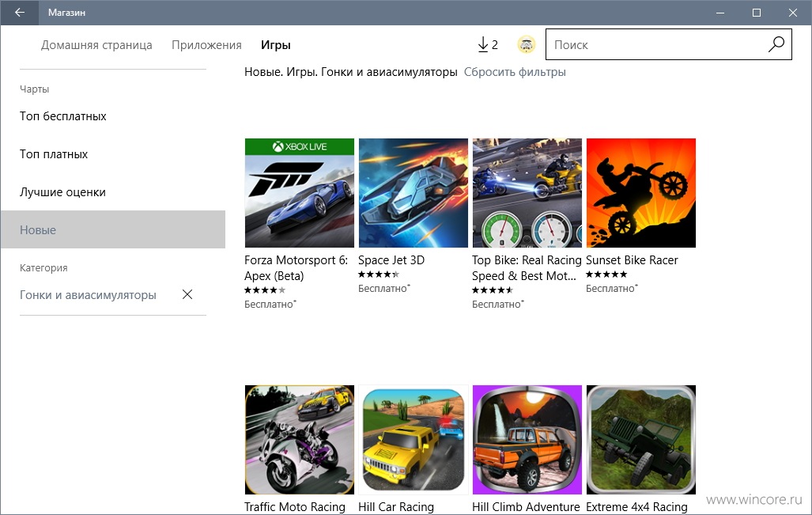Click the Space Jet 3D title

tap(391, 260)
